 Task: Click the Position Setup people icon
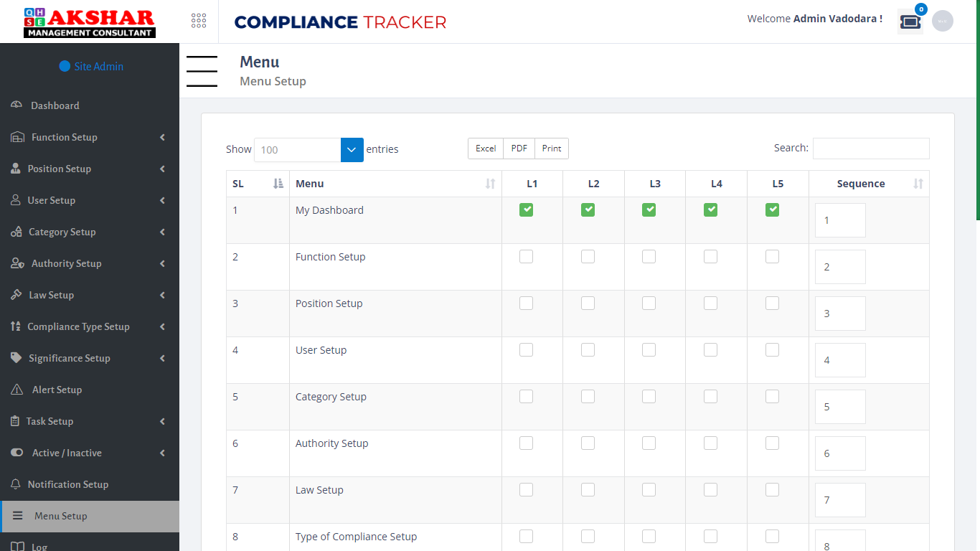[x=16, y=169]
